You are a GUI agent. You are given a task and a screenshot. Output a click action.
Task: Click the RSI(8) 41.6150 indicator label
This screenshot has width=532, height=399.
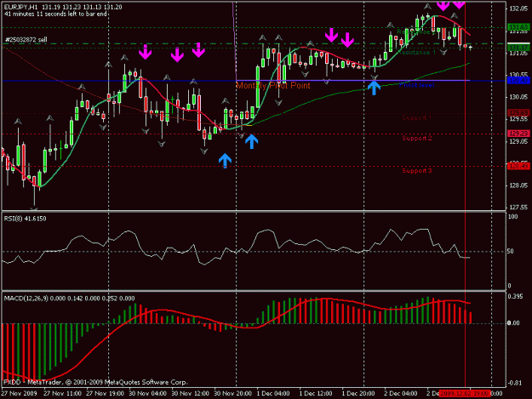point(25,219)
